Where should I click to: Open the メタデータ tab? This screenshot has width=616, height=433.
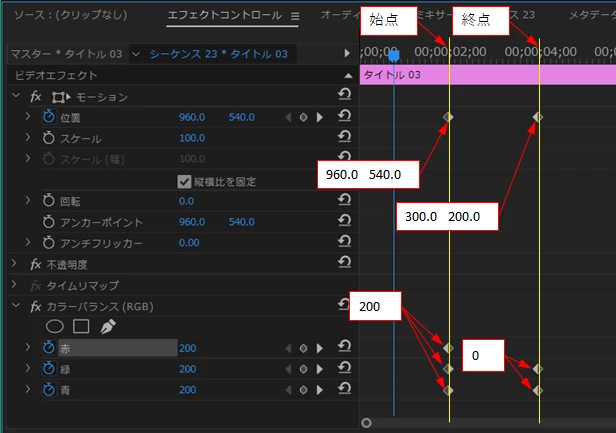pyautogui.click(x=592, y=15)
